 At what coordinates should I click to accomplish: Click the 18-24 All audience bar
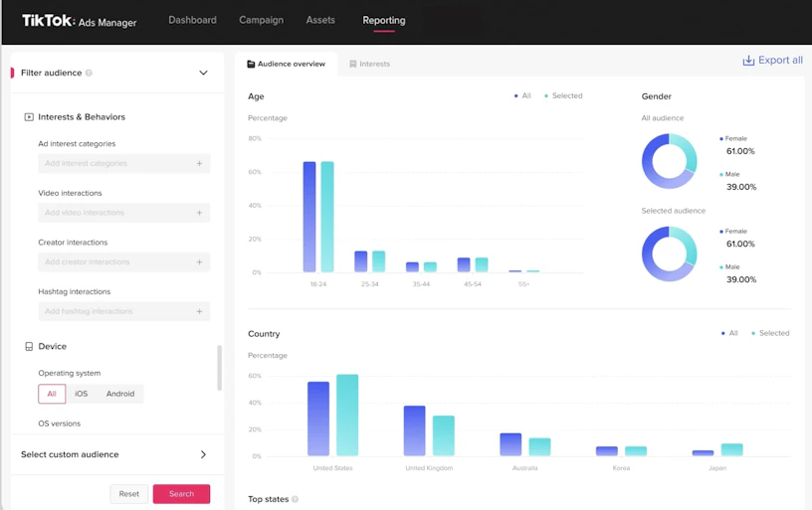pyautogui.click(x=309, y=217)
